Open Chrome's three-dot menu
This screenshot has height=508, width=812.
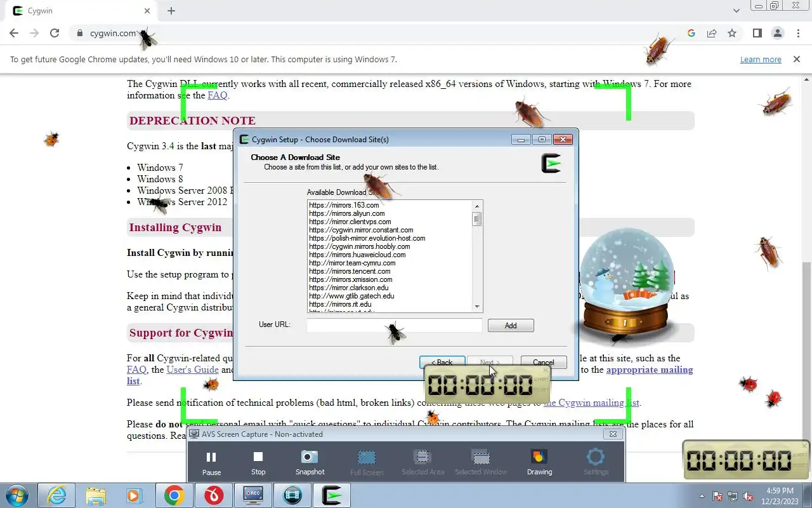pyautogui.click(x=797, y=33)
